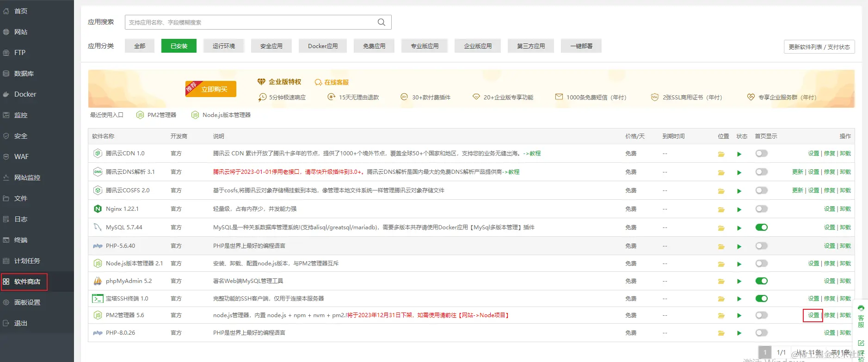The image size is (868, 362).
Task: Open folder location for phpMyAdmin 5.2
Action: (721, 282)
